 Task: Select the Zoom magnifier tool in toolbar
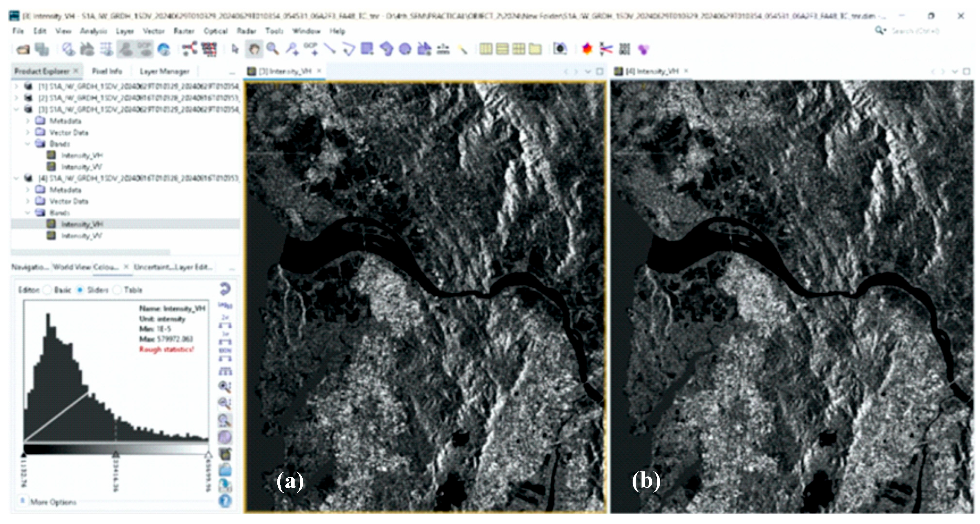(x=272, y=49)
